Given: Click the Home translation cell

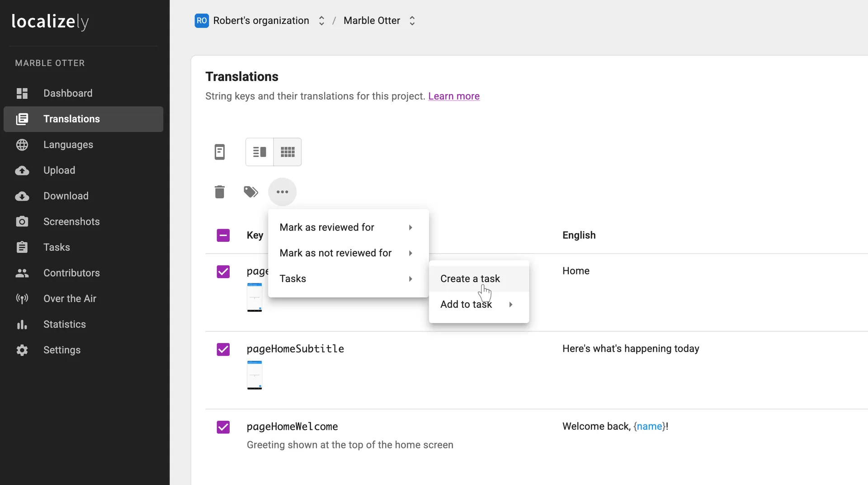Looking at the screenshot, I should (x=576, y=271).
